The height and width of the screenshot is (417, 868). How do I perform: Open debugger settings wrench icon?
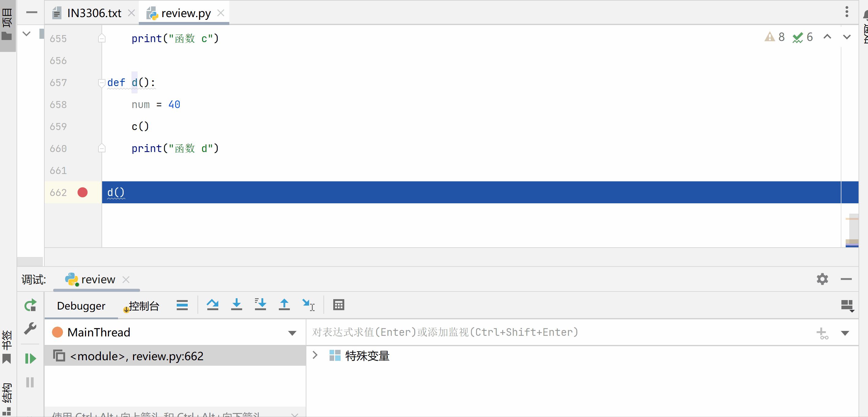tap(30, 329)
